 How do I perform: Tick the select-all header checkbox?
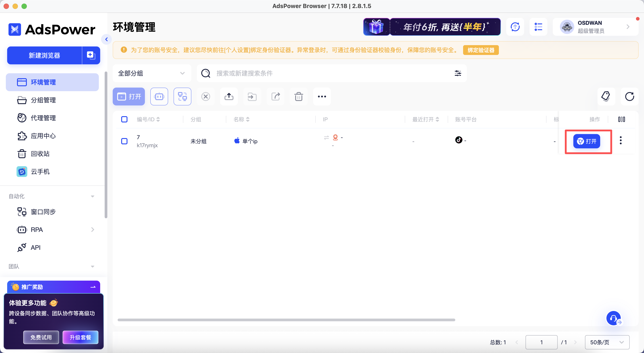(x=124, y=119)
